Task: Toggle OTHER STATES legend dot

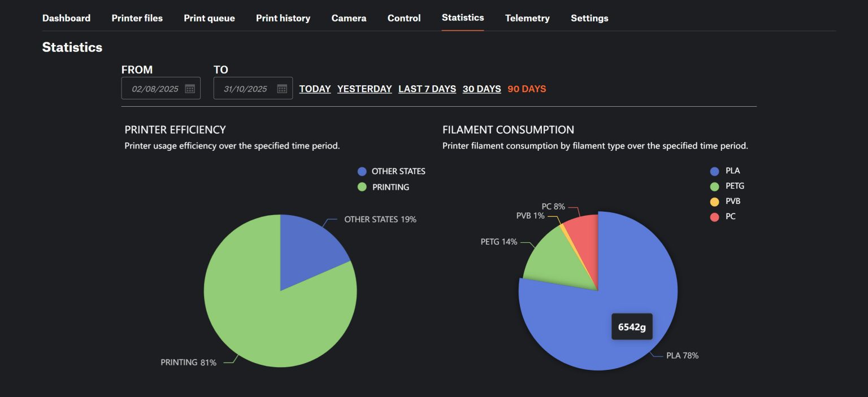Action: [x=362, y=172]
